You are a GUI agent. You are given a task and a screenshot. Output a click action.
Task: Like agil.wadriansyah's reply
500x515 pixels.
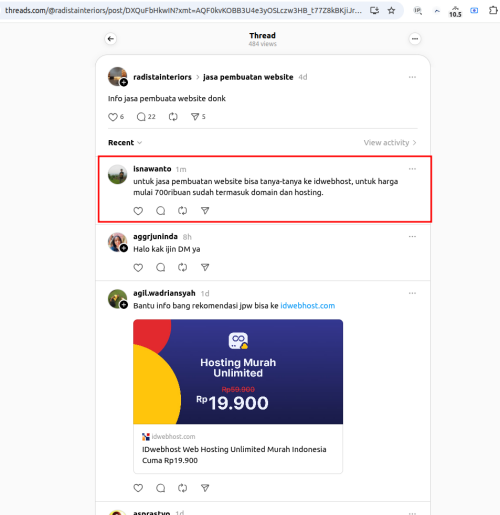coord(138,488)
